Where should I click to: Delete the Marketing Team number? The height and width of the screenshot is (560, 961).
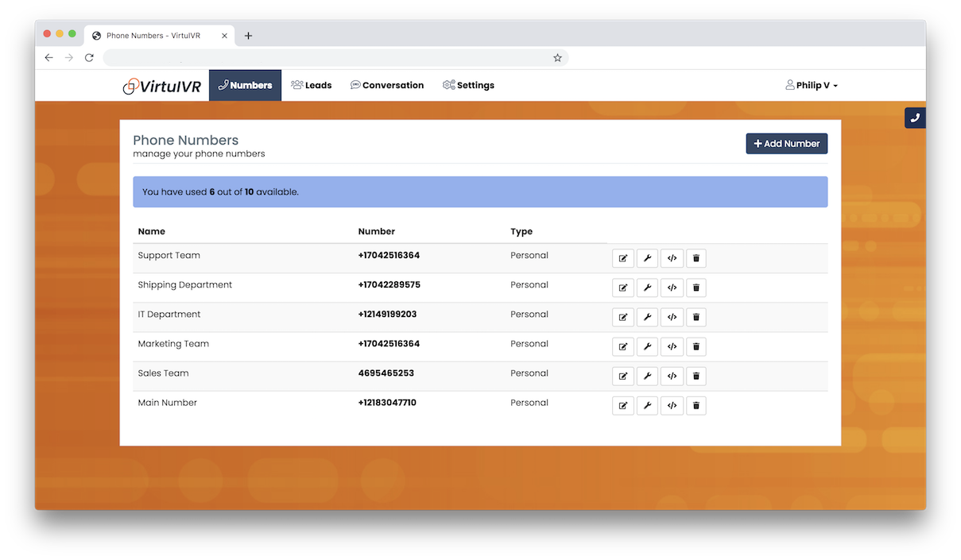(696, 346)
